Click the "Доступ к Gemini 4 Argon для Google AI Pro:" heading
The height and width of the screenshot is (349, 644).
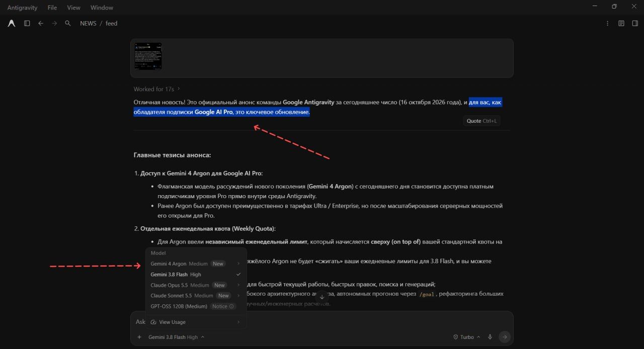pyautogui.click(x=201, y=173)
